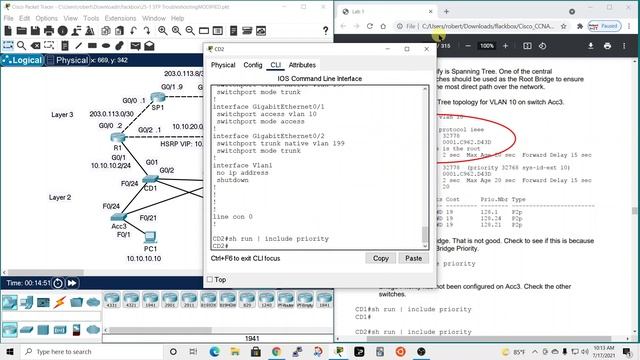Open the Options menu

pyautogui.click(x=47, y=18)
